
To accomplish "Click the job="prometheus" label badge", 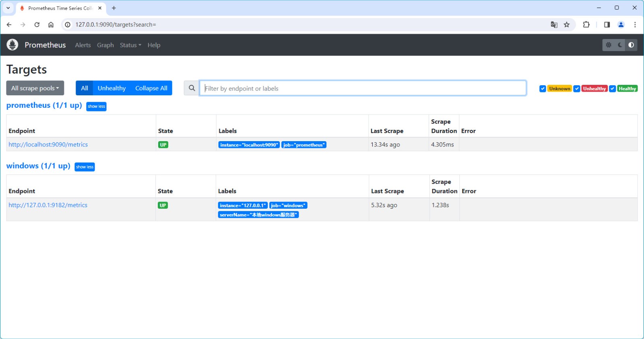I will 304,145.
